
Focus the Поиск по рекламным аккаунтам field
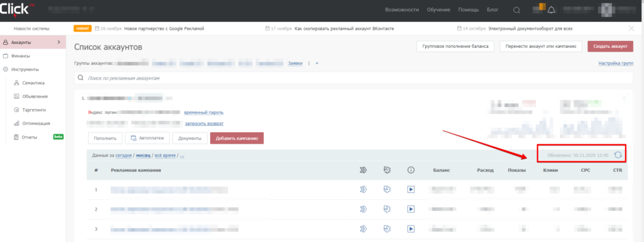coord(353,78)
